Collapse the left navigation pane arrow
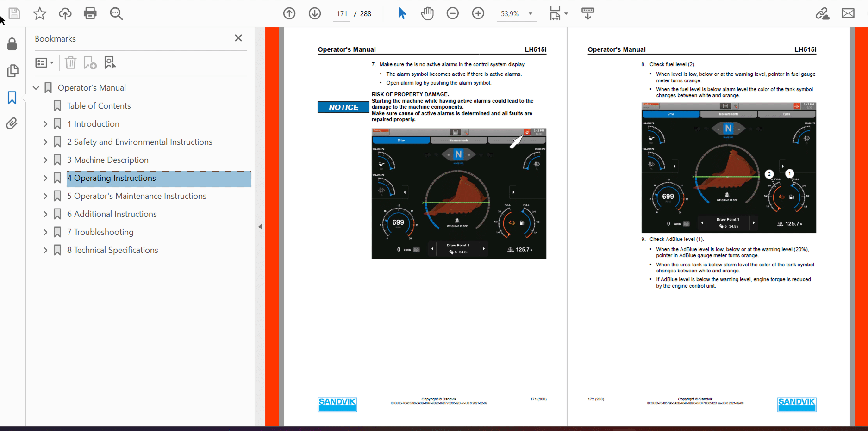The width and height of the screenshot is (868, 431). click(x=260, y=227)
